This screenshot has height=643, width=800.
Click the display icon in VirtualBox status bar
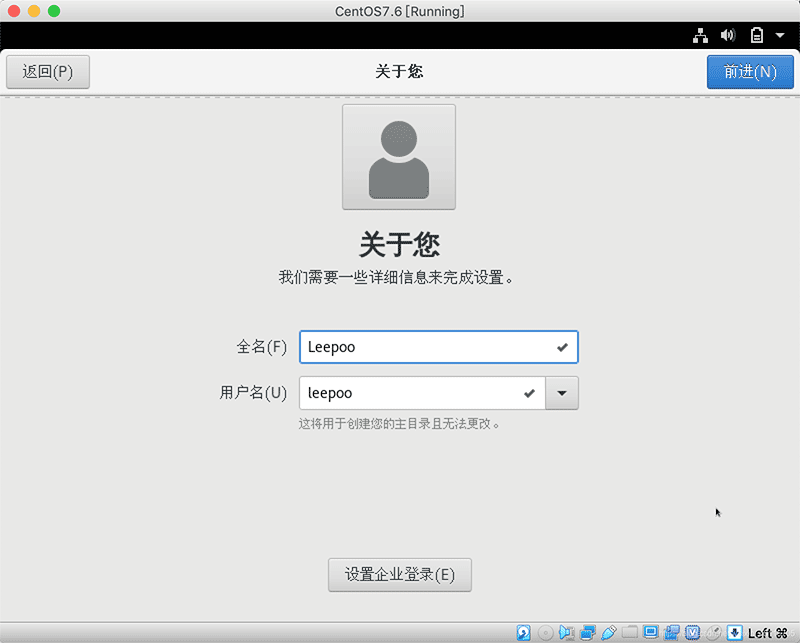click(x=651, y=632)
